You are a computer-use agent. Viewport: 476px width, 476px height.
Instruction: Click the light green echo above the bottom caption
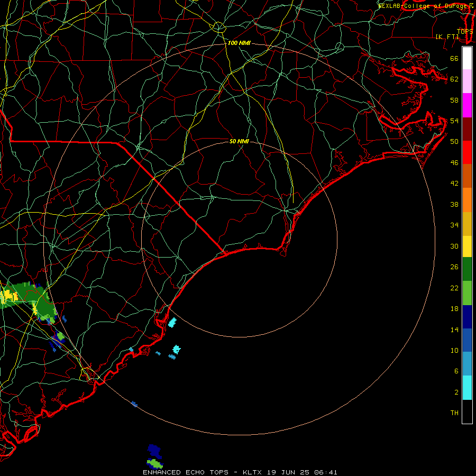pyautogui.click(x=155, y=463)
